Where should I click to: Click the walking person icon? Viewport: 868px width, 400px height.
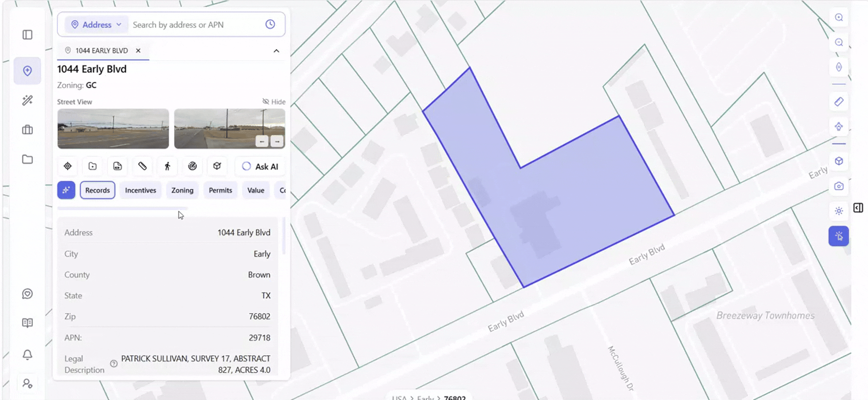[167, 166]
